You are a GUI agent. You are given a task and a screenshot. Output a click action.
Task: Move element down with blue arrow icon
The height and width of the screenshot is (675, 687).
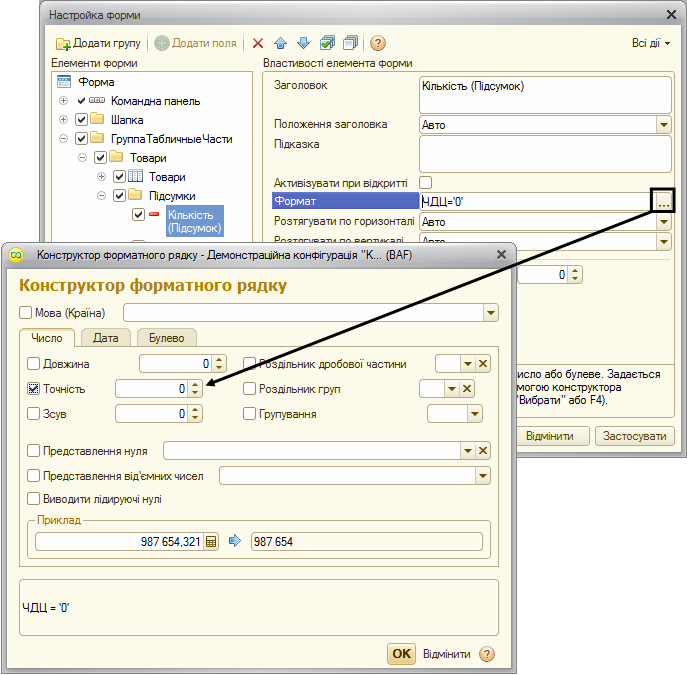(303, 43)
